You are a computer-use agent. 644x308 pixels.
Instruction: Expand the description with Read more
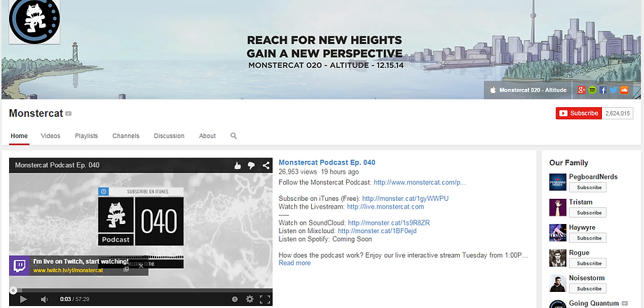pos(294,263)
